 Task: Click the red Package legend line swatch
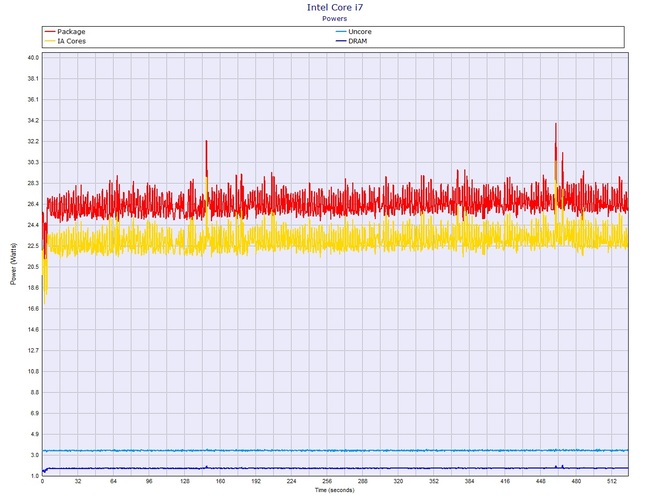pos(50,32)
